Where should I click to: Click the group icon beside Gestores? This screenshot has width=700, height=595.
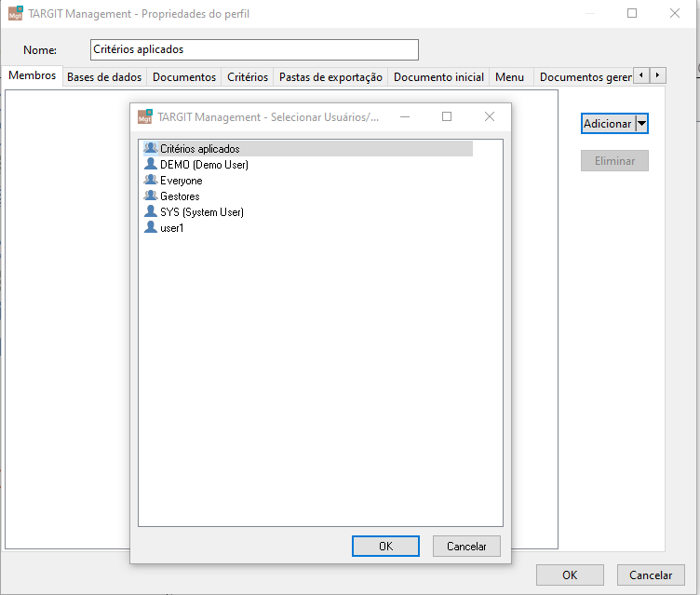coord(151,196)
